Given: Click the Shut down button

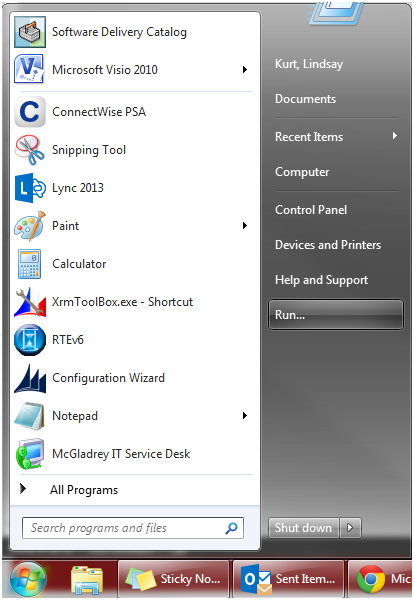Looking at the screenshot, I should (x=304, y=528).
